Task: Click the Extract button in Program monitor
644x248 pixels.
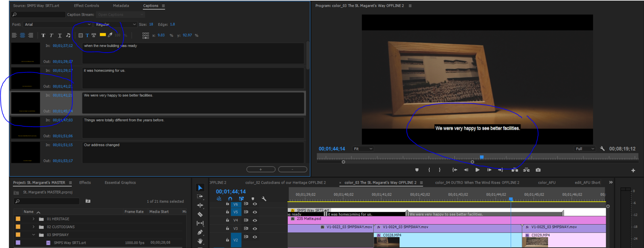Action: click(x=526, y=170)
